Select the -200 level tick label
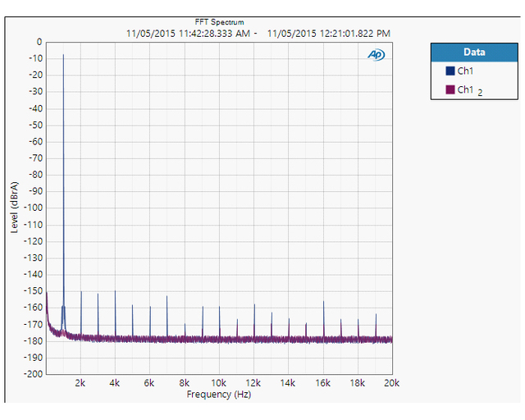This screenshot has height=420, width=525. tap(31, 373)
